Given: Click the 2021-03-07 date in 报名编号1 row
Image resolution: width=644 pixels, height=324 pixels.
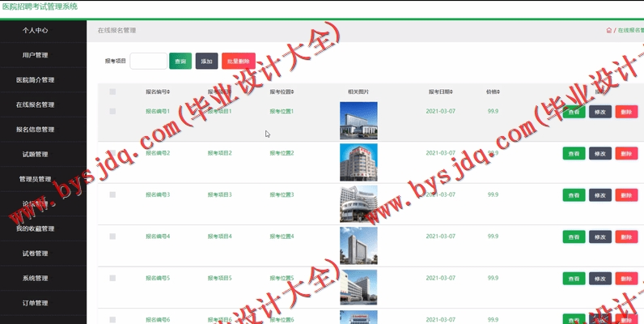Looking at the screenshot, I should [x=441, y=112].
